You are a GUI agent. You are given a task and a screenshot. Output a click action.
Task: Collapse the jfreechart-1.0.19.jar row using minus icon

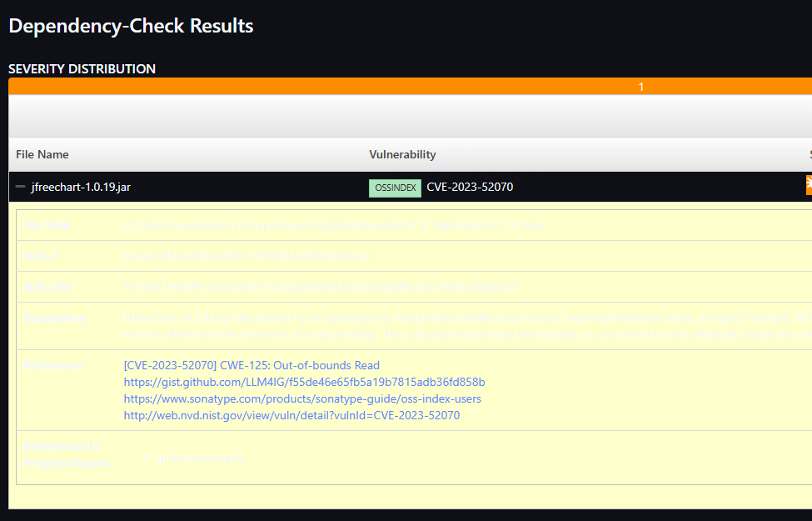coord(21,187)
